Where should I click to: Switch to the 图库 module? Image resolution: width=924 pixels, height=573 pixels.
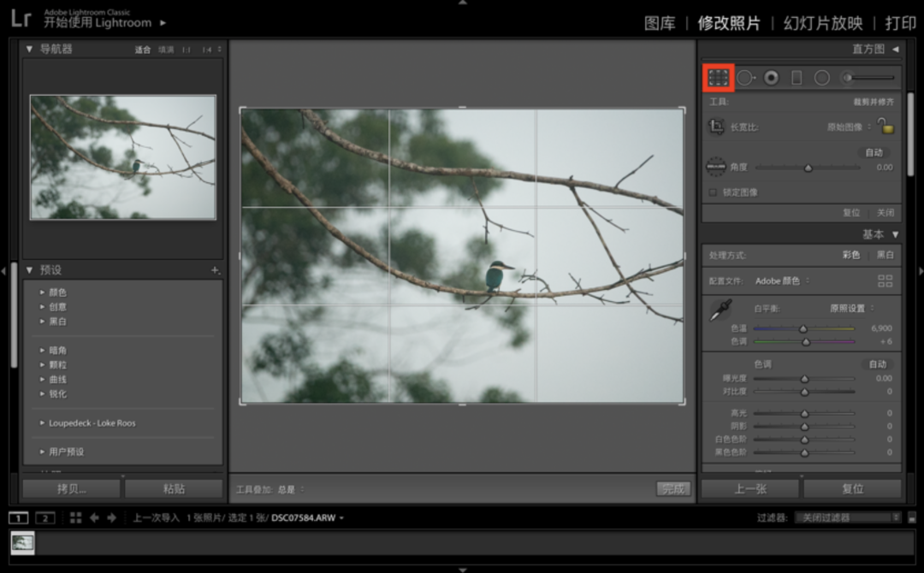(x=660, y=23)
